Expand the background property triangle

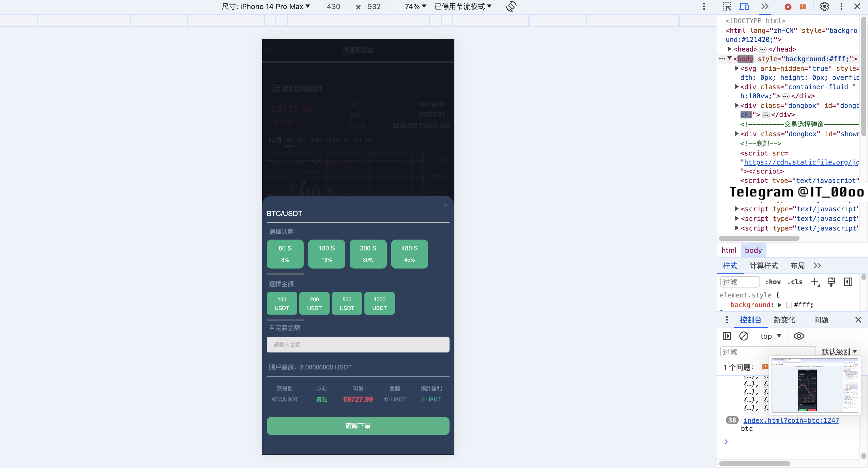point(780,305)
